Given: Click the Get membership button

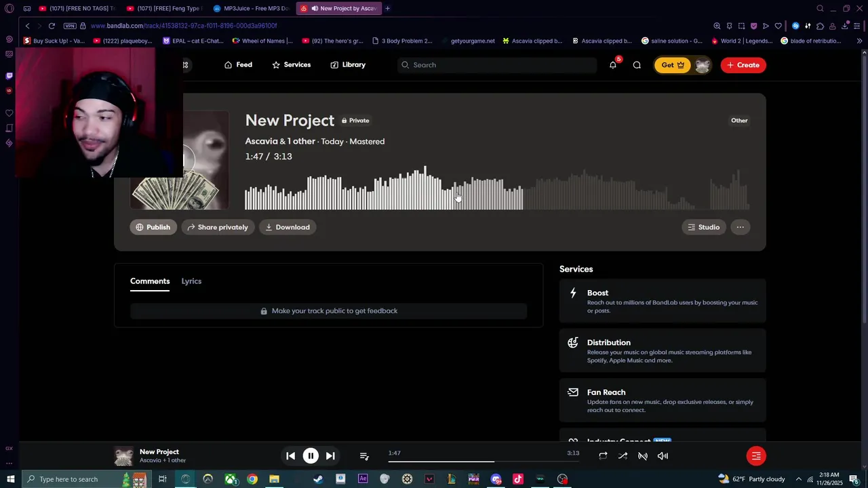Looking at the screenshot, I should pyautogui.click(x=672, y=65).
